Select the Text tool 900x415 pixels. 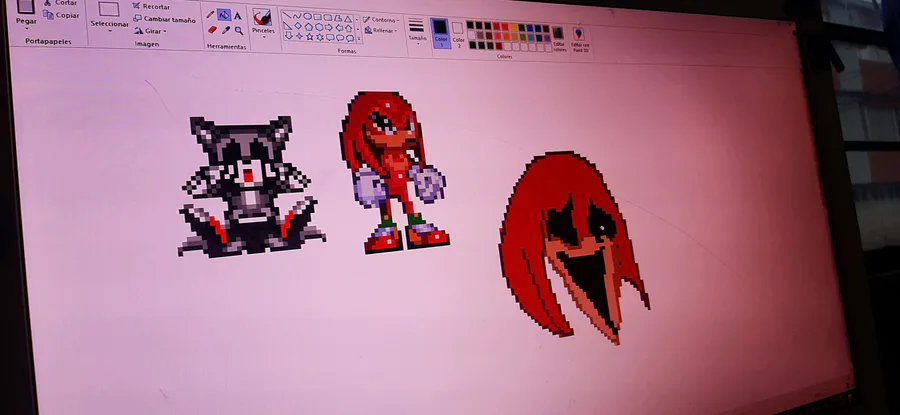(238, 16)
